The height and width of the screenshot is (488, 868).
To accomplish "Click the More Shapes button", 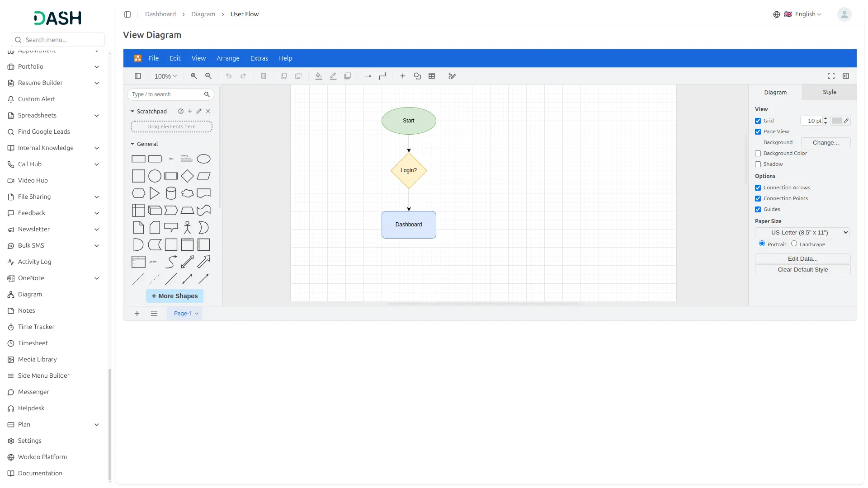I will (x=175, y=296).
